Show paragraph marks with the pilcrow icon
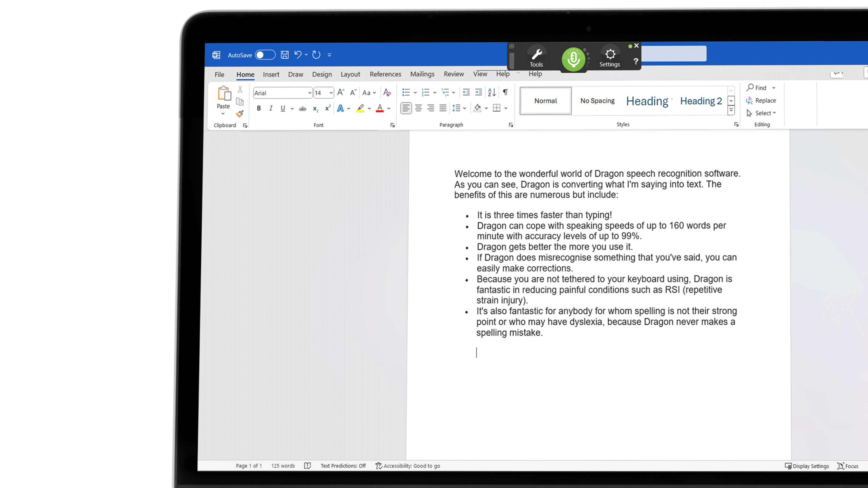The height and width of the screenshot is (488, 868). 505,92
